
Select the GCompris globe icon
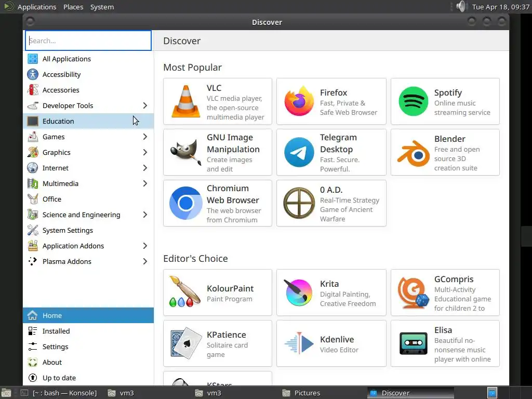pyautogui.click(x=413, y=292)
